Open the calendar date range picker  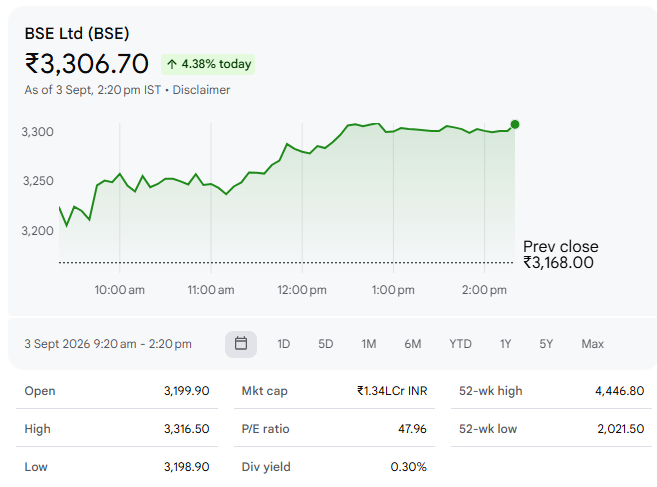[241, 344]
